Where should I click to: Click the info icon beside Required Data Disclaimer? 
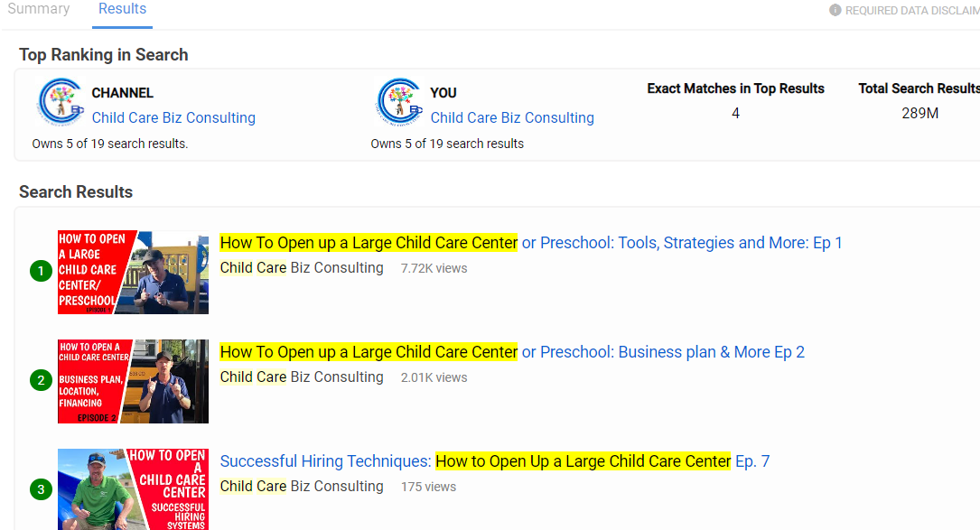835,10
